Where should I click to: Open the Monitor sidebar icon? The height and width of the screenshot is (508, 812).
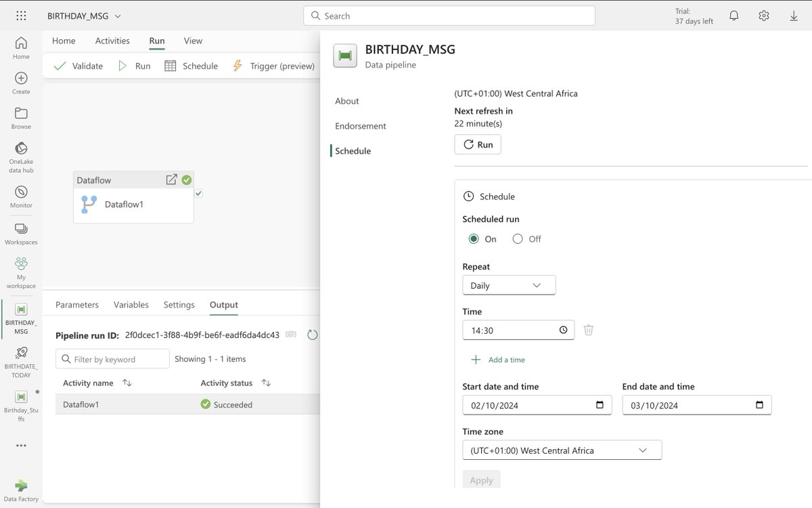pyautogui.click(x=21, y=197)
